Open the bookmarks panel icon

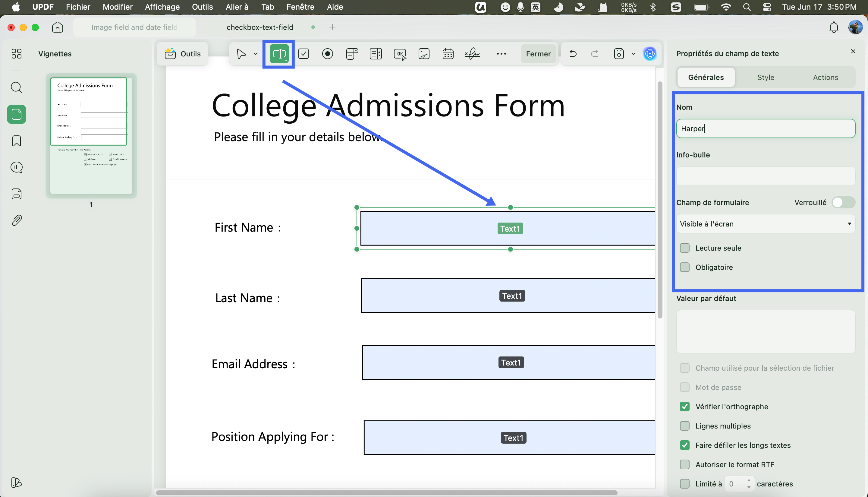(x=16, y=141)
